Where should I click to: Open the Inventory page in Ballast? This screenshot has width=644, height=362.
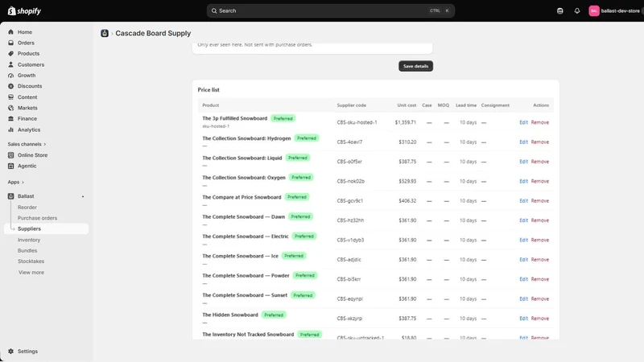[x=29, y=240]
